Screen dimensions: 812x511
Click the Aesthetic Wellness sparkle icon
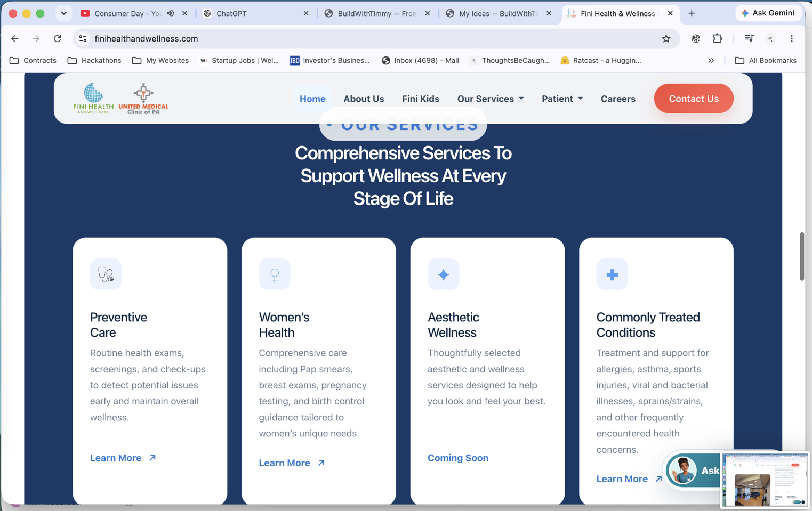443,274
